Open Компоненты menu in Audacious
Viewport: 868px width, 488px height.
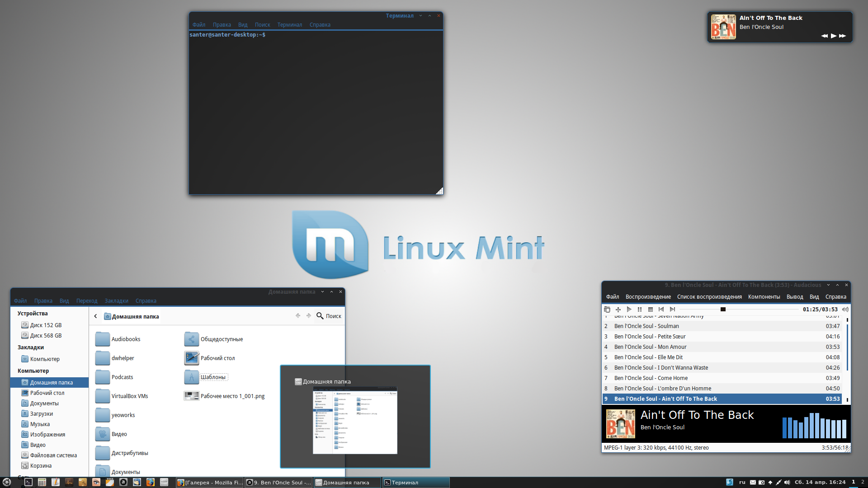coord(764,297)
